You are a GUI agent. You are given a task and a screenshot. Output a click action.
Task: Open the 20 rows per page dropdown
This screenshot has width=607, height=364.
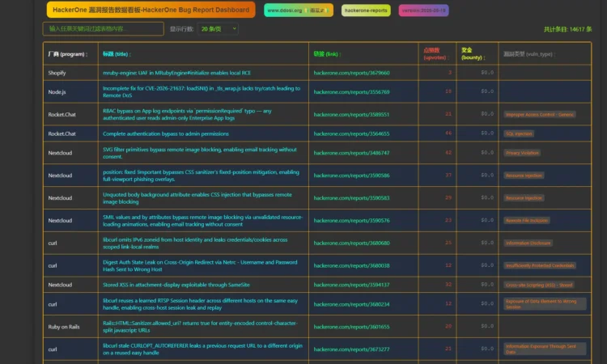coord(218,28)
